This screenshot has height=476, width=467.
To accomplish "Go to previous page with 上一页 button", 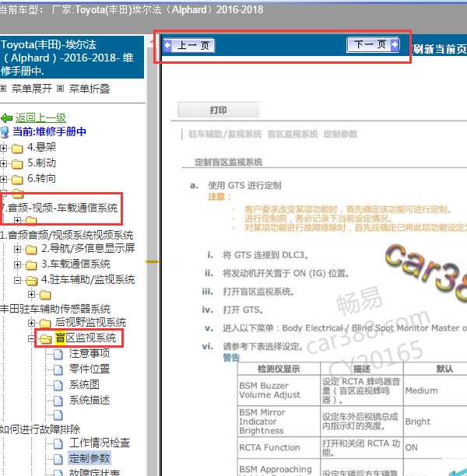I will [188, 46].
